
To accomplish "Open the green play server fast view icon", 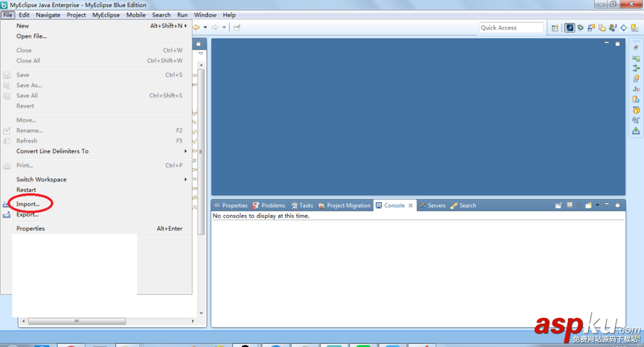I will pyautogui.click(x=636, y=59).
